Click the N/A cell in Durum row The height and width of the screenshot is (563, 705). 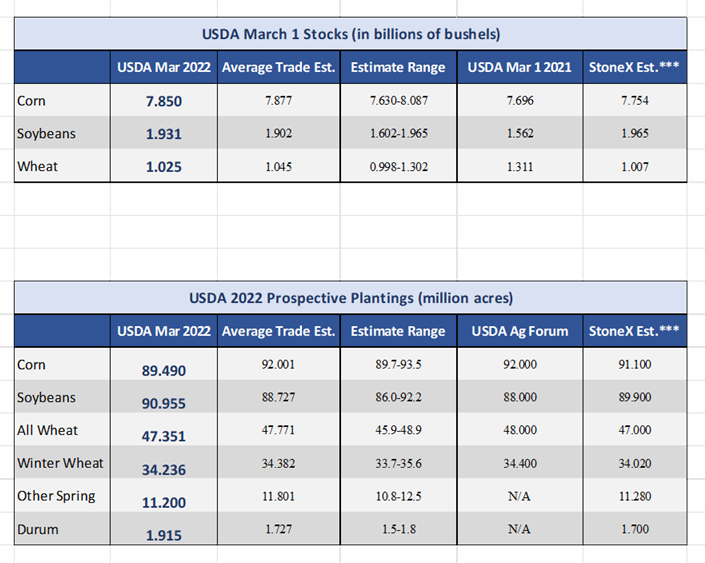519,529
